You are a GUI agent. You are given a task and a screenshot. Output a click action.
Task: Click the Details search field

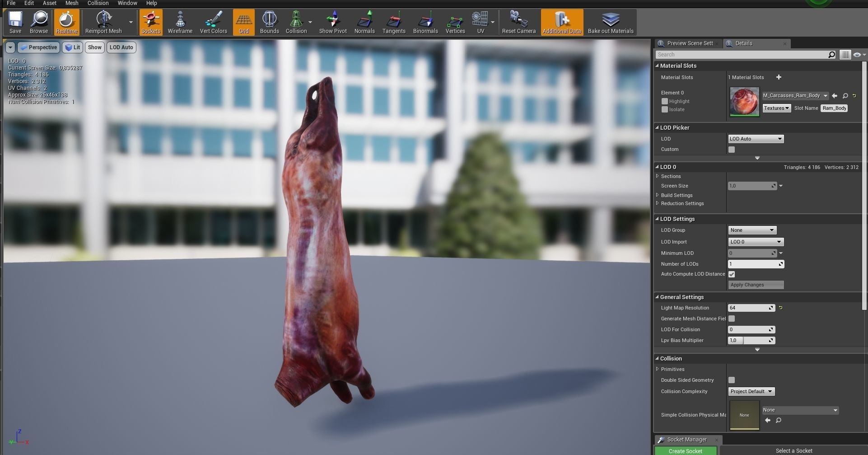pos(742,55)
